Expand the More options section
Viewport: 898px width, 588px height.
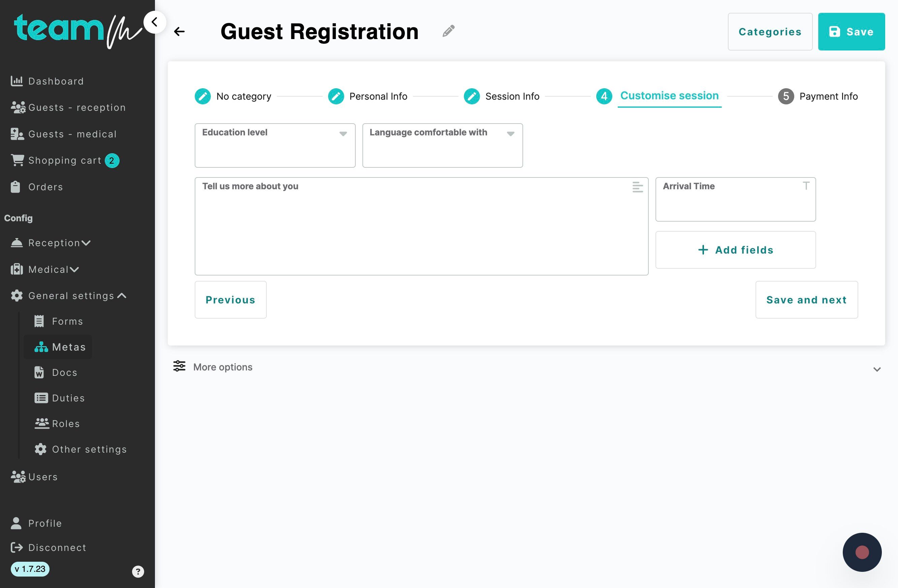tap(526, 367)
